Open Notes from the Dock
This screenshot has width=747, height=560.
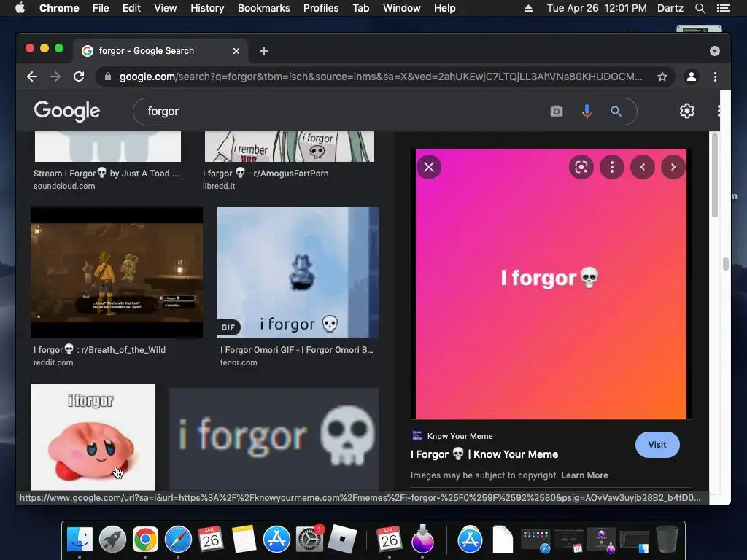pos(244,540)
